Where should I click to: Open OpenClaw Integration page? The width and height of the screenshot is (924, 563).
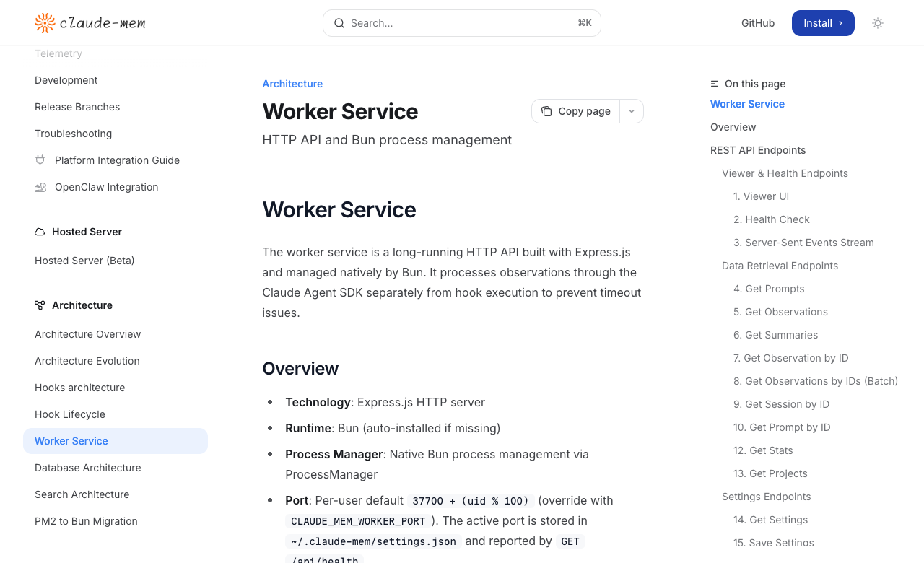107,187
